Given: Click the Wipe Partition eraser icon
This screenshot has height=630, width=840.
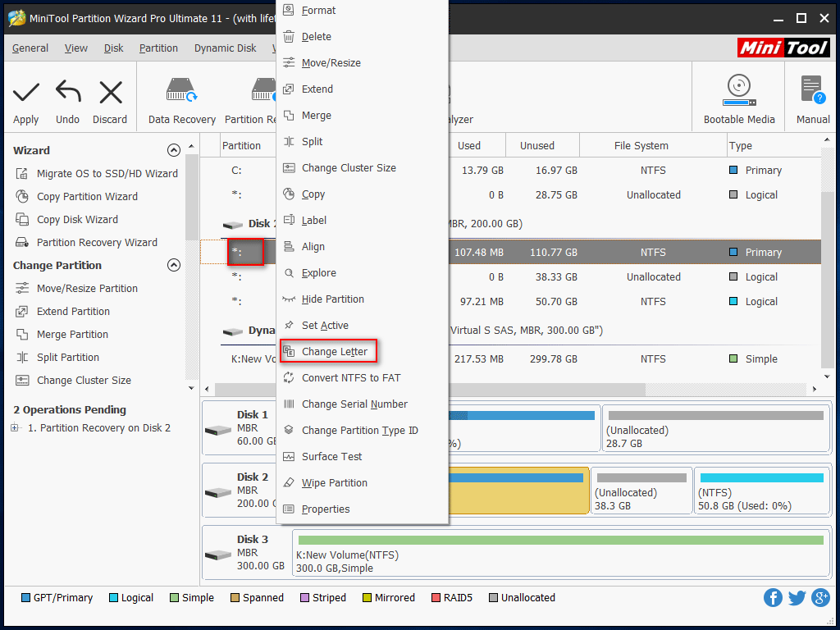Looking at the screenshot, I should 289,482.
